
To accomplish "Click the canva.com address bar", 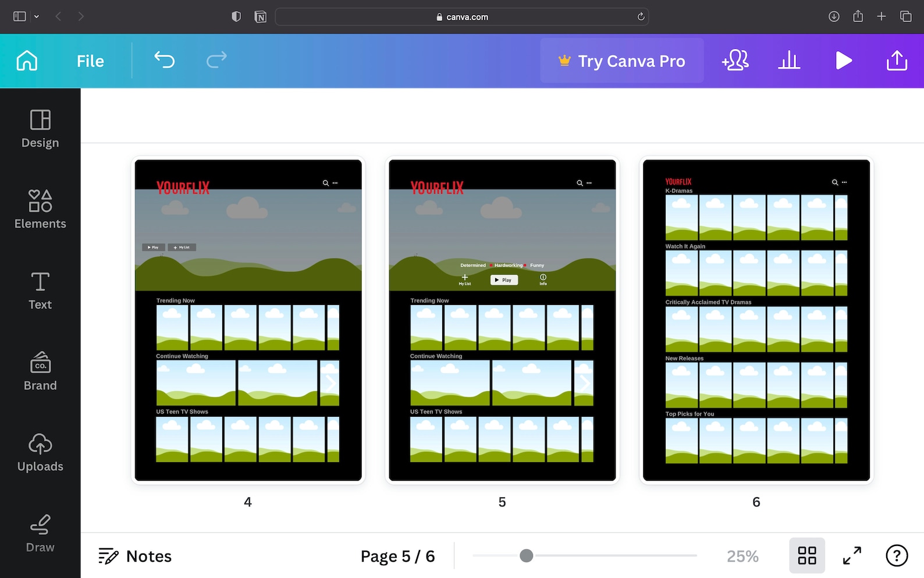I will click(x=462, y=17).
